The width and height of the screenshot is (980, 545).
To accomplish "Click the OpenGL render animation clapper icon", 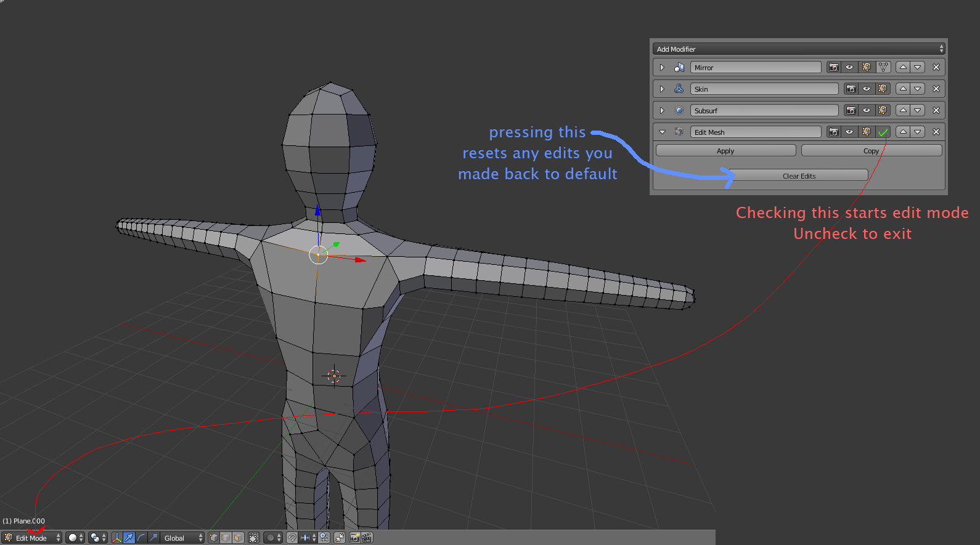I will coord(367,538).
